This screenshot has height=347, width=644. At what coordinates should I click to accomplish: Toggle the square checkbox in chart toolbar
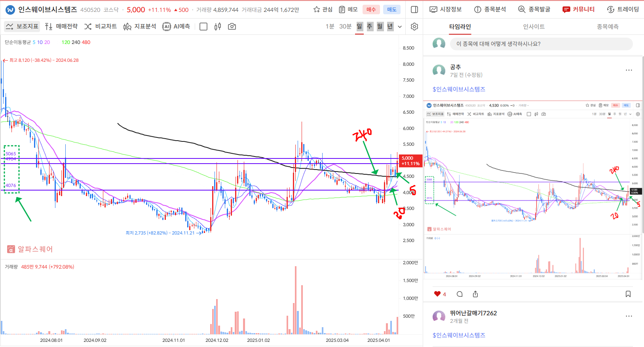203,27
